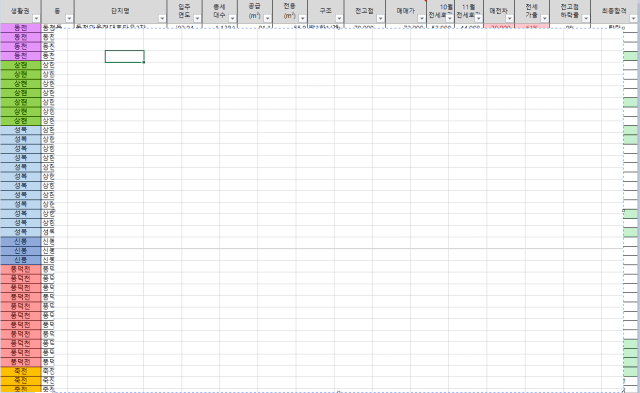Open the 총세대수 filter arrow
This screenshot has width=640, height=393.
click(x=232, y=18)
